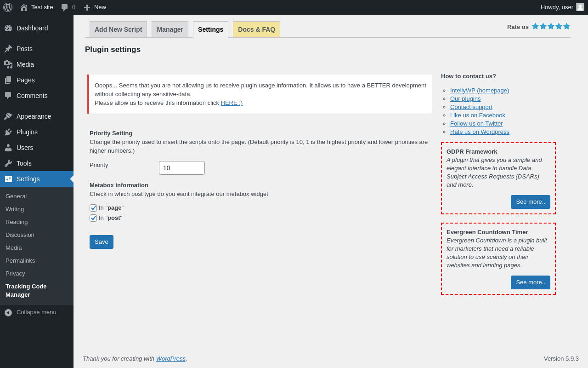Open the New content dropdown
Viewport: 588px width, 368px height.
[95, 7]
